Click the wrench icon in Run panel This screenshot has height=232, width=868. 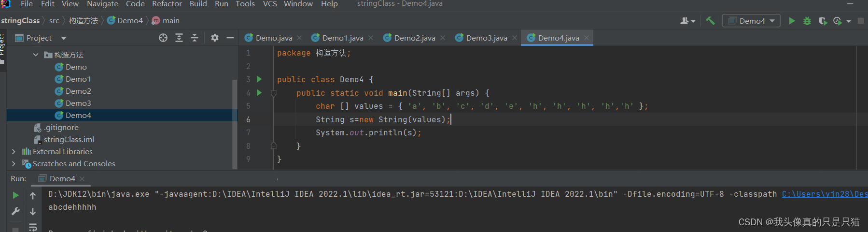click(x=15, y=211)
